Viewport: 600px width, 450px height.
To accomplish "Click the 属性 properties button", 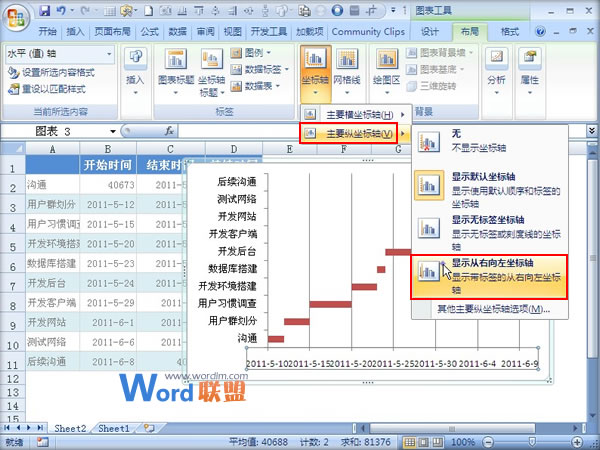I will (x=530, y=71).
